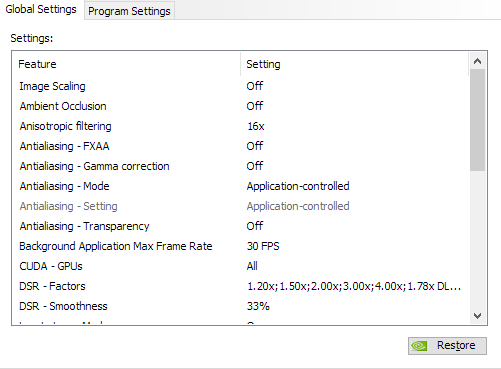Select the Antialiasing - Gamma correction row

tap(241, 166)
